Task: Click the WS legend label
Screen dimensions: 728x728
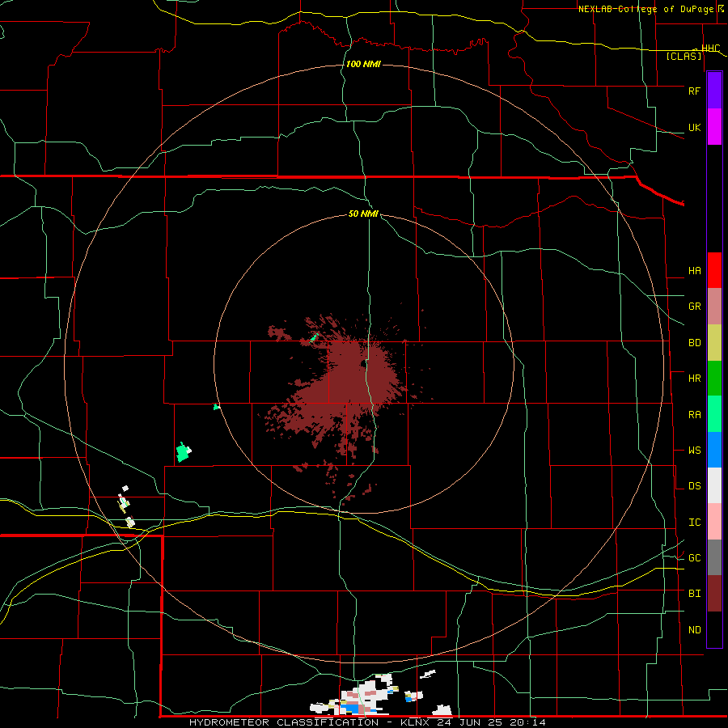Action: click(694, 451)
